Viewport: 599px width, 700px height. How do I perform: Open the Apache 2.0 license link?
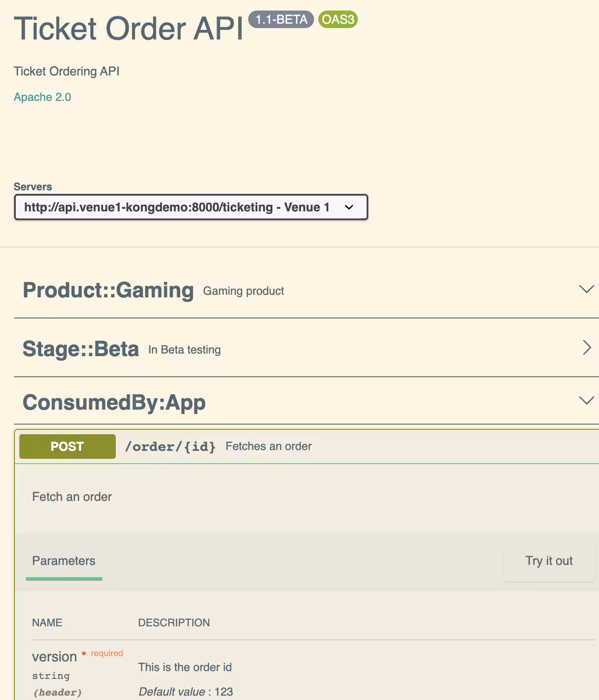coord(43,97)
